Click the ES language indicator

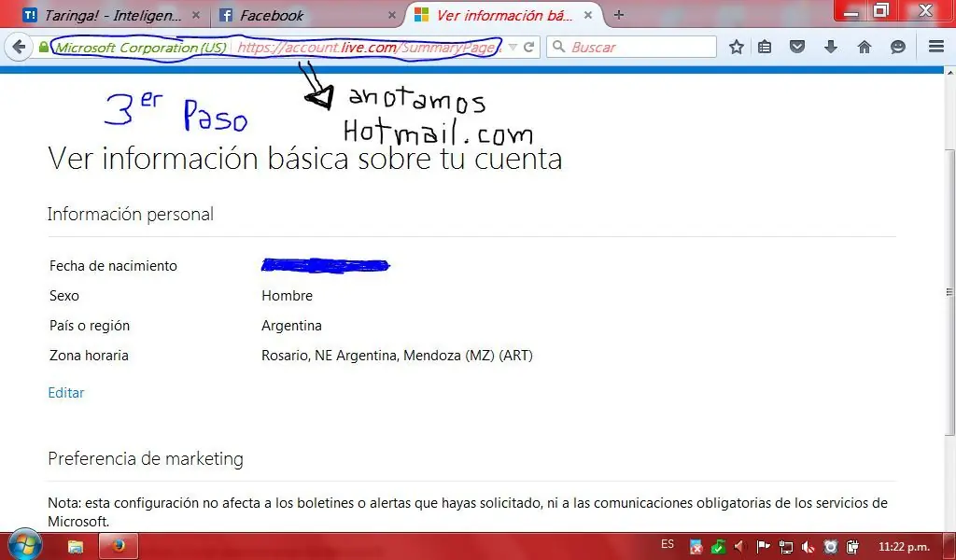[x=667, y=544]
